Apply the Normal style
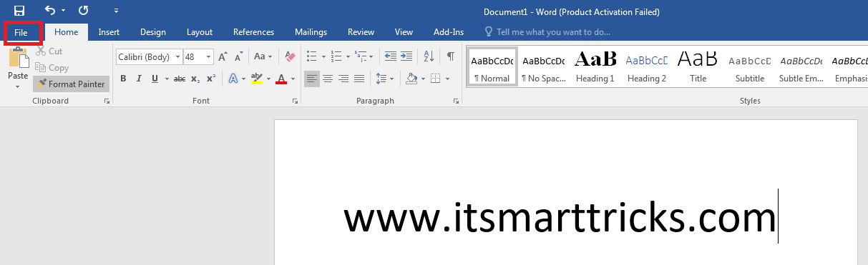This screenshot has width=868, height=265. (x=492, y=66)
